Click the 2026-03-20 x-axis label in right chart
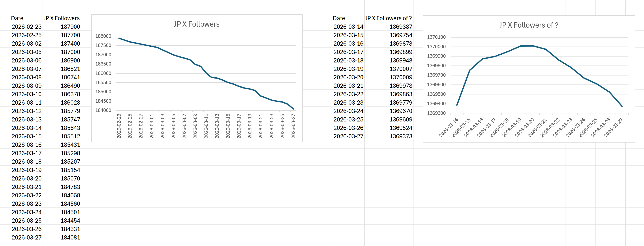 point(525,128)
